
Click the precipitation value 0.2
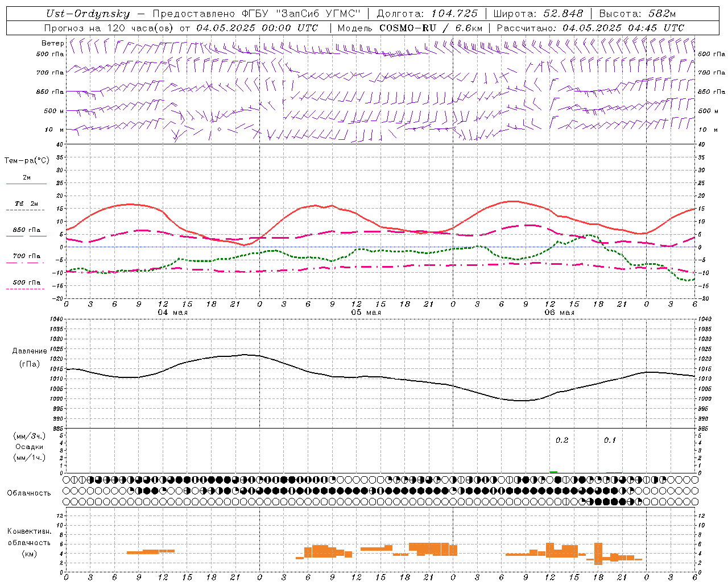point(562,440)
